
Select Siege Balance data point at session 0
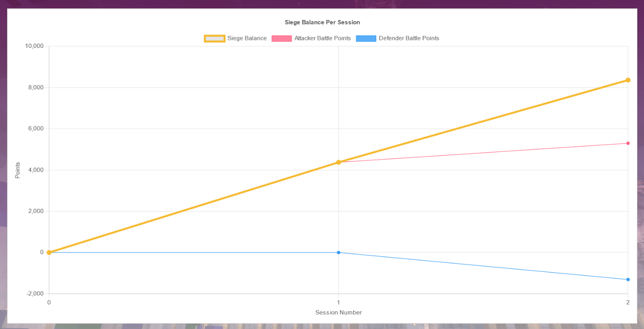point(49,252)
